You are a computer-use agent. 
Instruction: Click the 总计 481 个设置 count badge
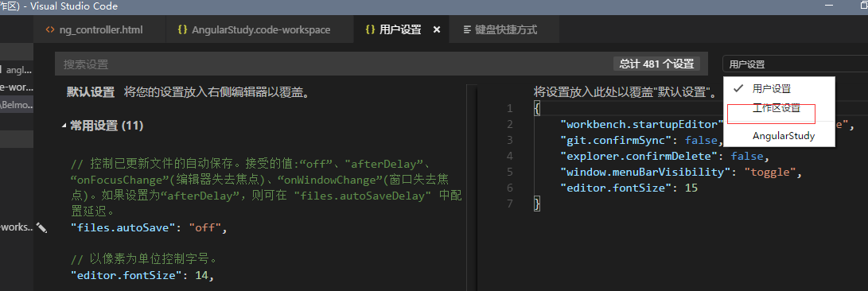click(656, 64)
